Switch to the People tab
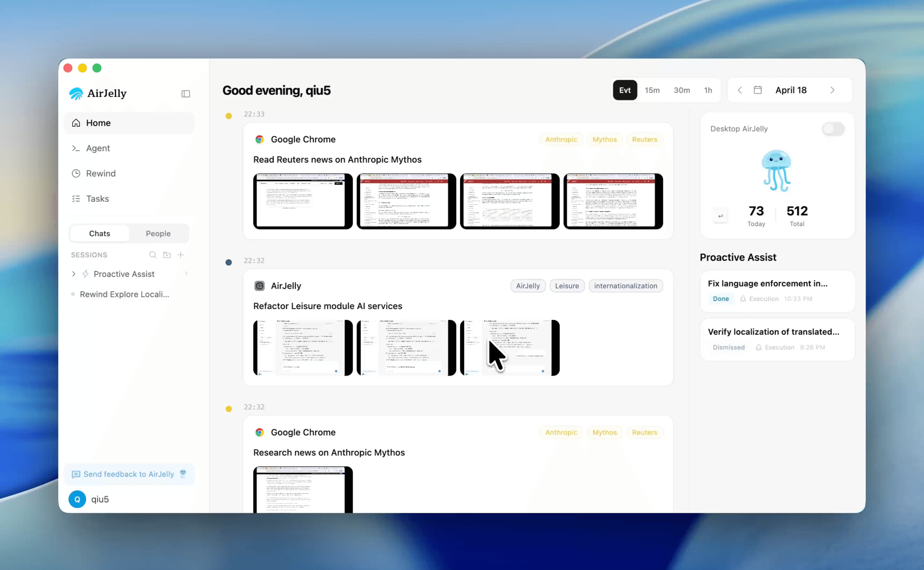The width and height of the screenshot is (924, 570). coord(158,233)
